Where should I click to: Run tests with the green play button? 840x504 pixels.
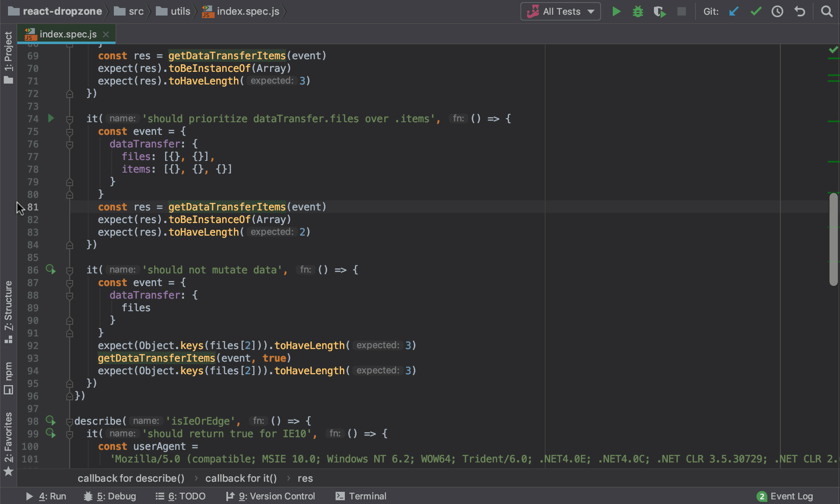click(616, 11)
